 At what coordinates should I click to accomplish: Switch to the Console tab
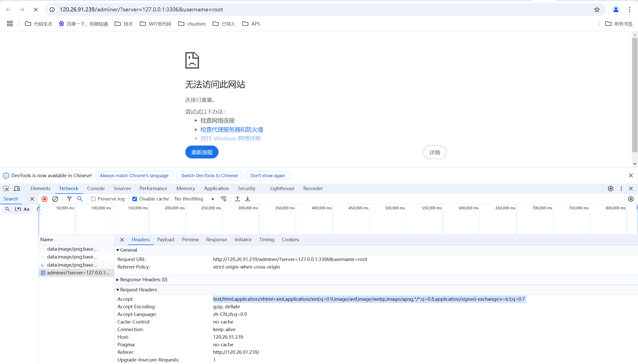[x=96, y=189]
